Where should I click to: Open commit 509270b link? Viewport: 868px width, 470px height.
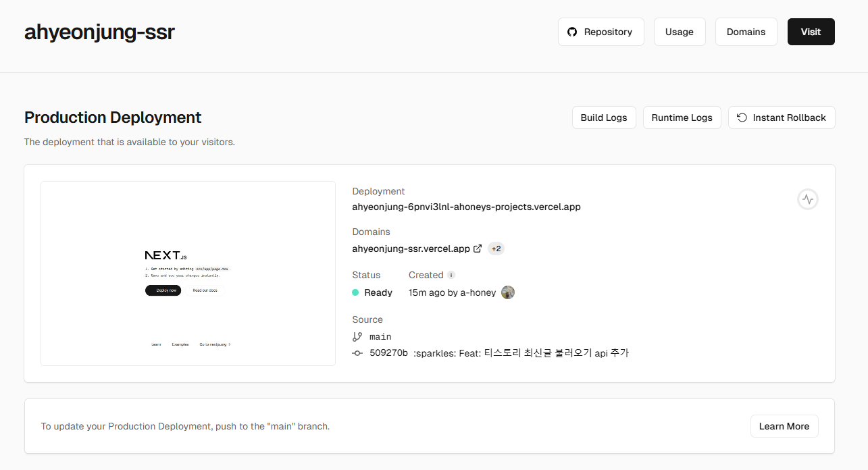(x=388, y=353)
